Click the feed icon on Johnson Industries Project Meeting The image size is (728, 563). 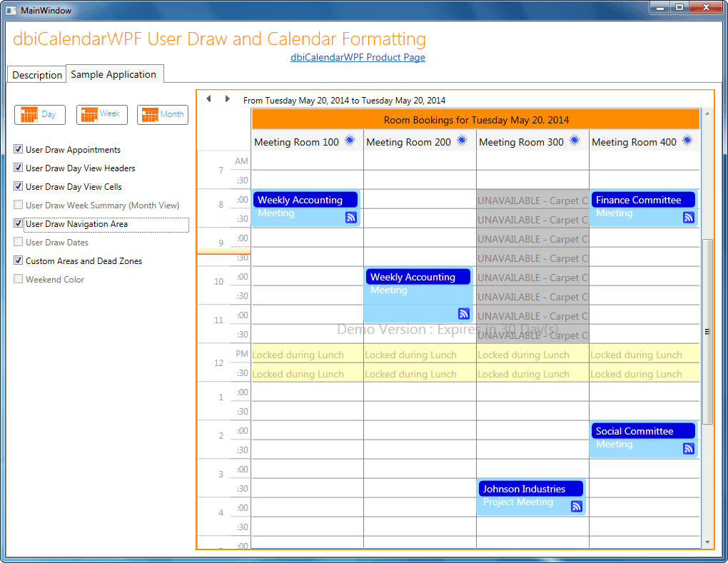576,507
